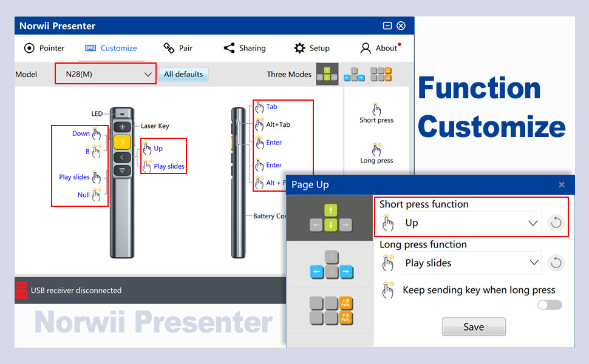Select the orange PgUp/PgDn mode icon
589x364 pixels.
(x=381, y=74)
